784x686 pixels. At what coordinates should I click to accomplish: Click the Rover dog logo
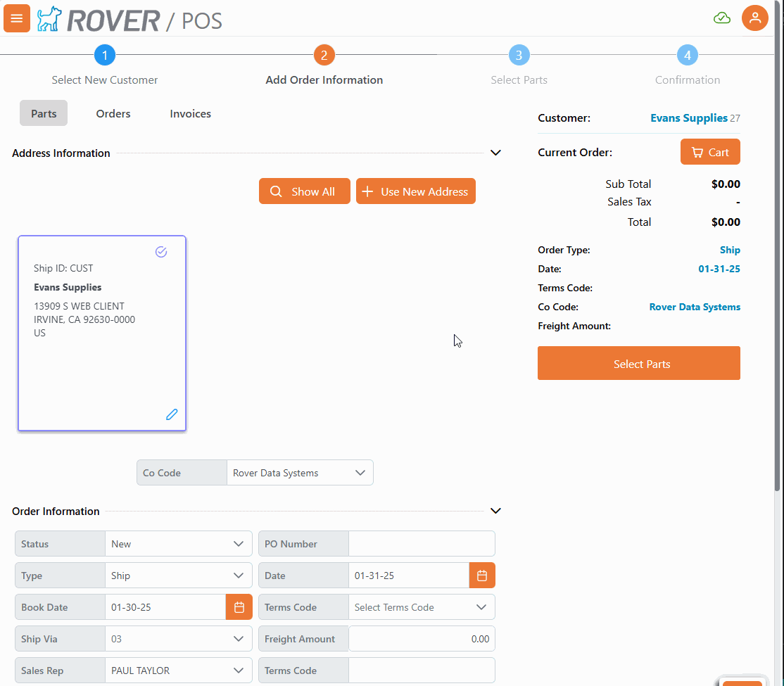49,19
